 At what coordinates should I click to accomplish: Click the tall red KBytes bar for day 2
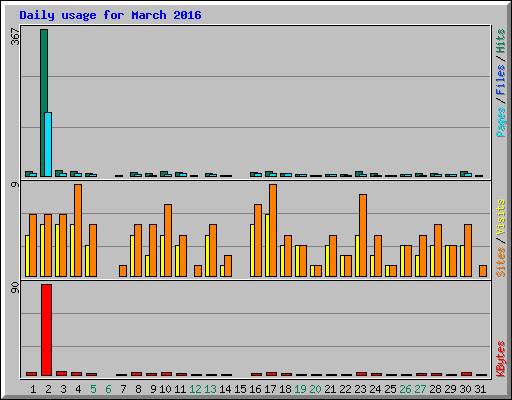click(x=46, y=330)
